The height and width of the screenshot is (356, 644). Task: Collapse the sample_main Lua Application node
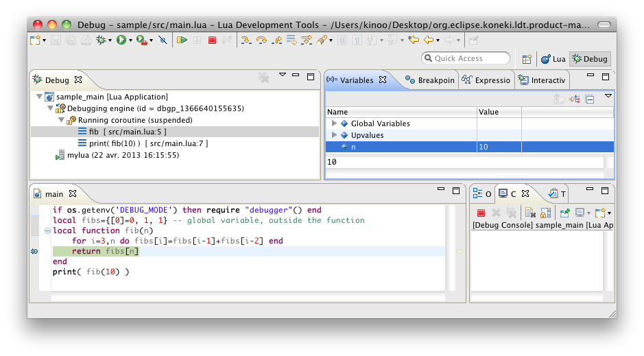click(39, 97)
